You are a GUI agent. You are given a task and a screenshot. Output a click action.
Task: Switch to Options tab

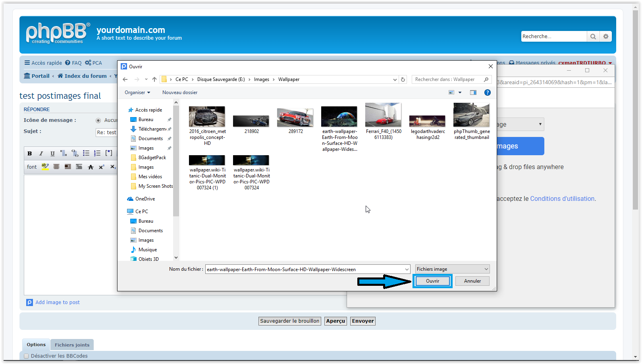coord(36,345)
